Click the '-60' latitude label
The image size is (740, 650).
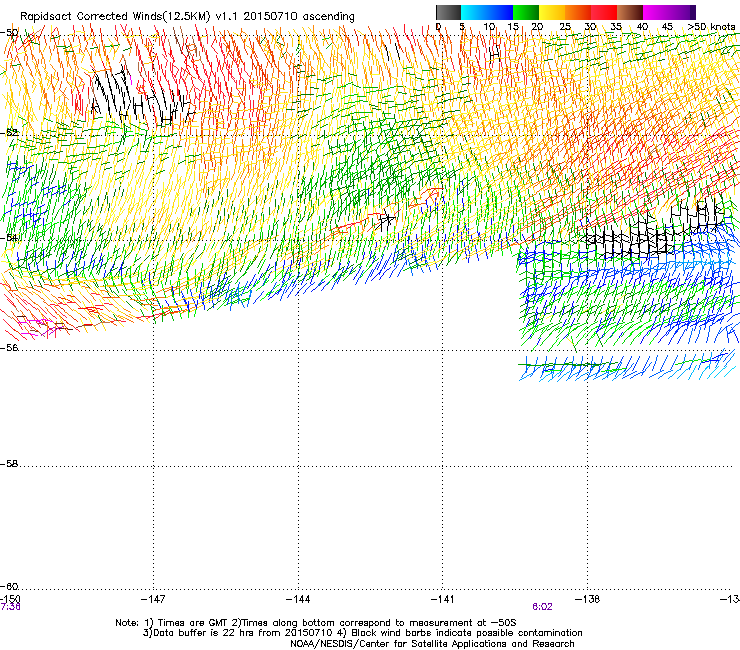(x=9, y=586)
